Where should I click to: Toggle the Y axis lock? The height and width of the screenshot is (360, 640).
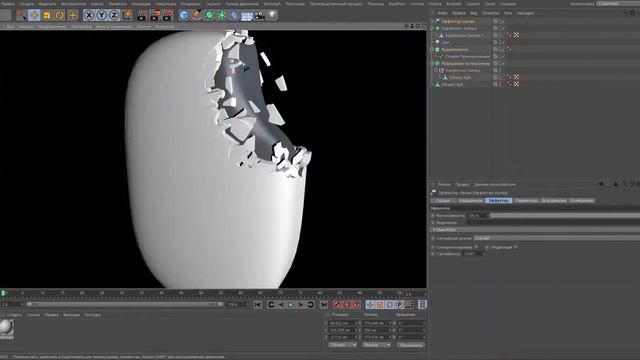point(102,15)
